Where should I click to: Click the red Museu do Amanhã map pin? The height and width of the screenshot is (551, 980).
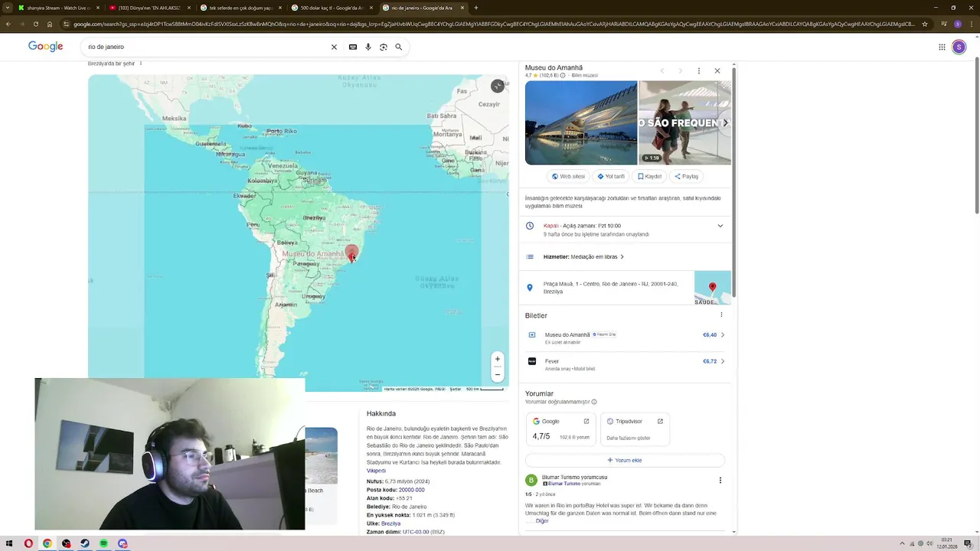tap(351, 253)
